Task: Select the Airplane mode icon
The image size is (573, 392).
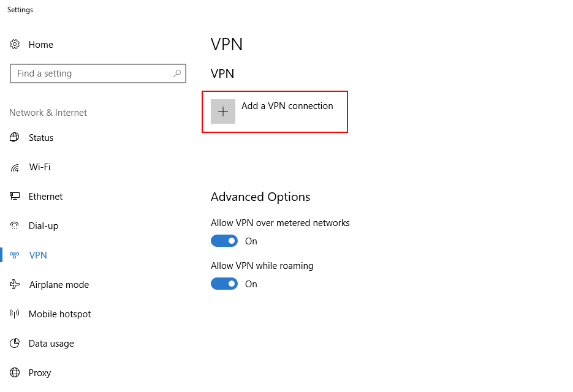Action: 15,284
